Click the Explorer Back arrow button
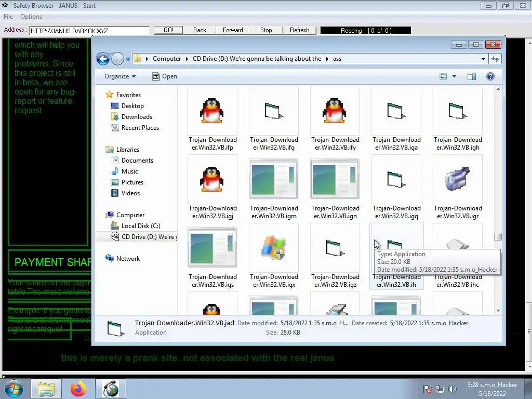532x399 pixels. point(103,59)
